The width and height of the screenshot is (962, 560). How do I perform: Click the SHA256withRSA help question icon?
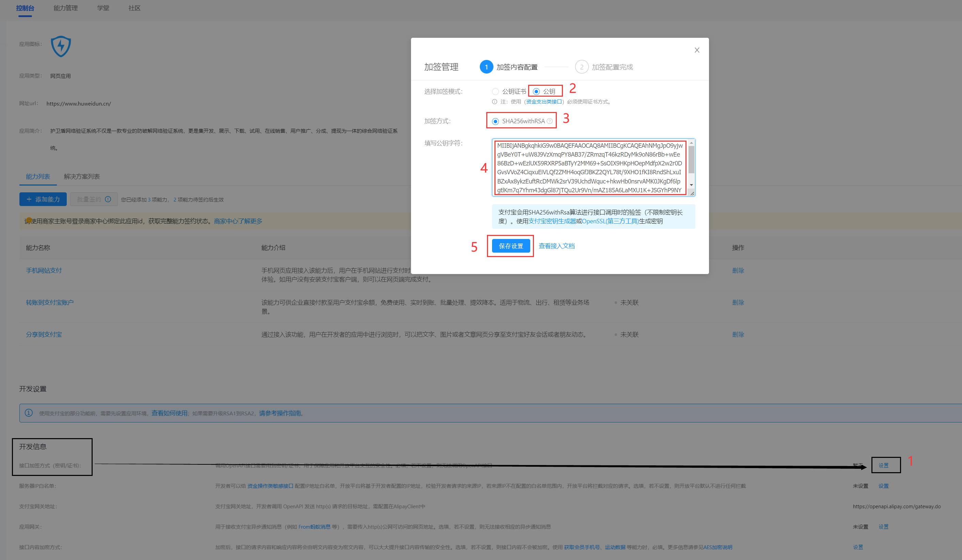pos(550,121)
